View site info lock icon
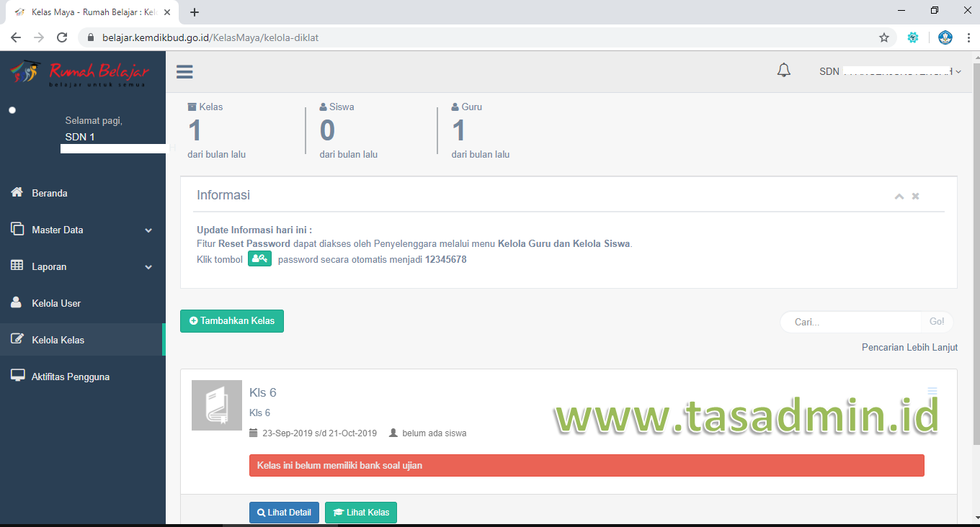The height and width of the screenshot is (527, 980). tap(91, 37)
